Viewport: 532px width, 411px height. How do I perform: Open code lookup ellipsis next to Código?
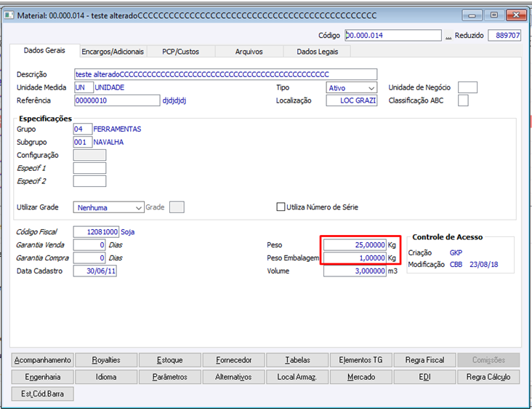pos(448,36)
